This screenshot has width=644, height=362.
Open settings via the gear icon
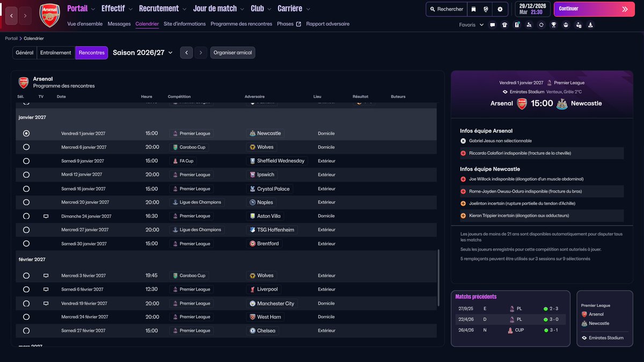click(x=500, y=9)
